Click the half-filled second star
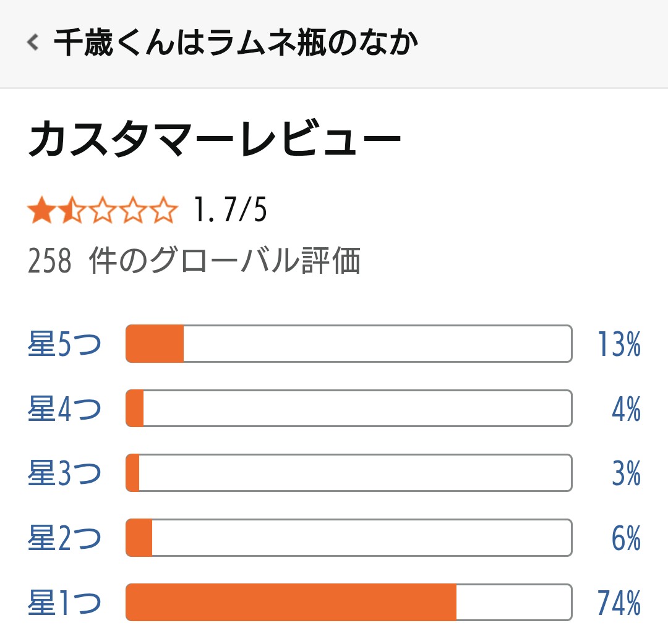 [71, 211]
